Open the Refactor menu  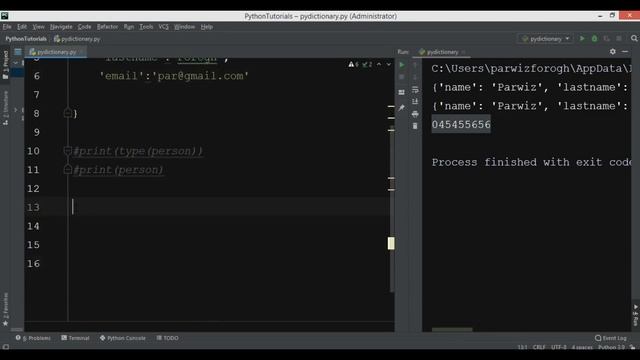(107, 27)
